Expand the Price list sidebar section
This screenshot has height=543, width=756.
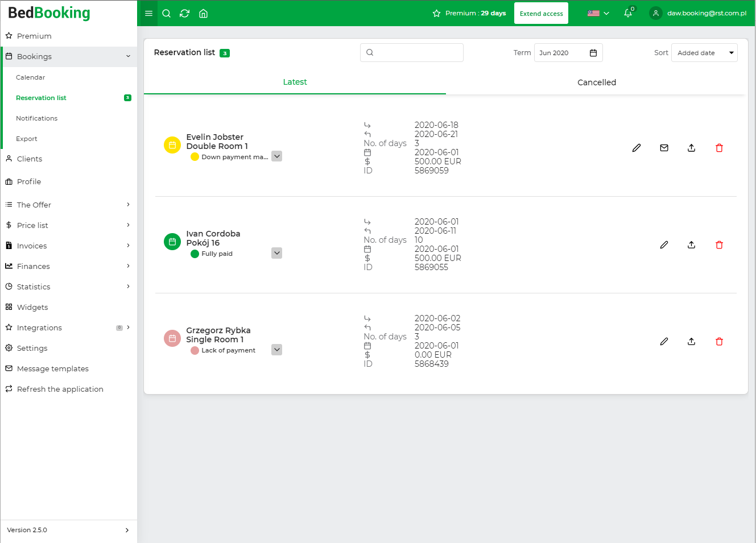pyautogui.click(x=68, y=225)
